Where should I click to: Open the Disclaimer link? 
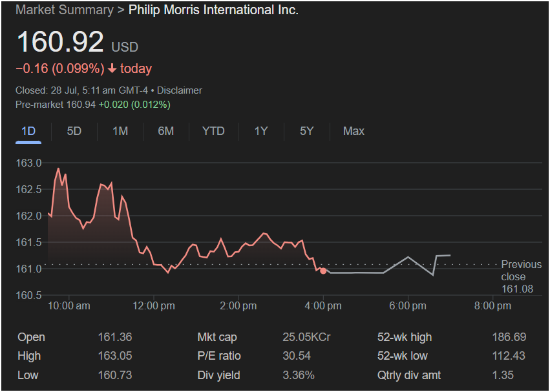pyautogui.click(x=179, y=90)
